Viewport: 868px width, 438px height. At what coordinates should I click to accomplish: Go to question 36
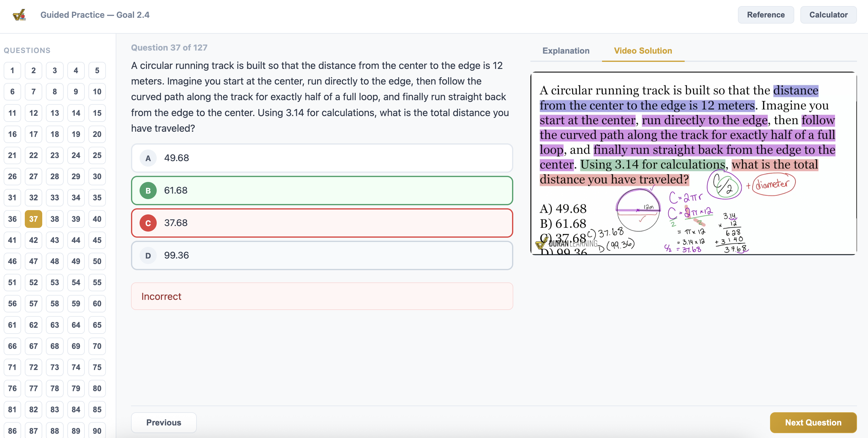pos(13,219)
